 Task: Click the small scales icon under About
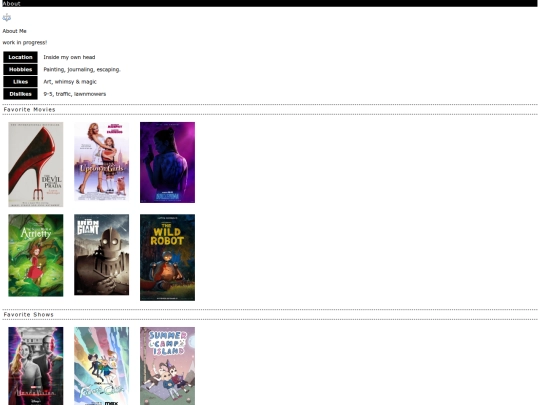(x=7, y=17)
